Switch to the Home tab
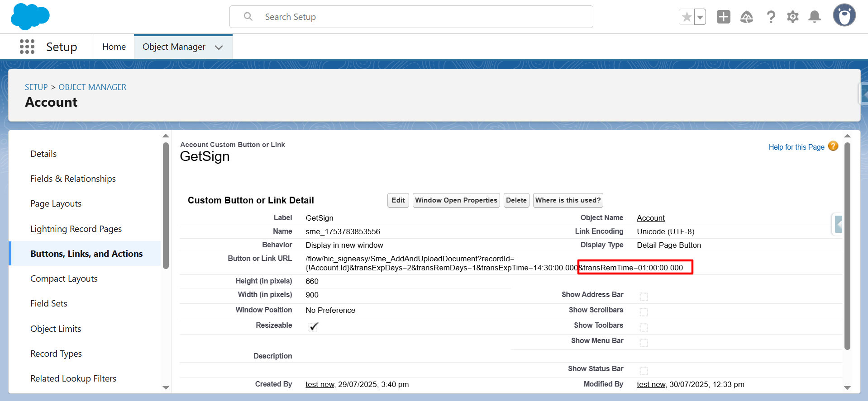The image size is (868, 401). pos(114,47)
